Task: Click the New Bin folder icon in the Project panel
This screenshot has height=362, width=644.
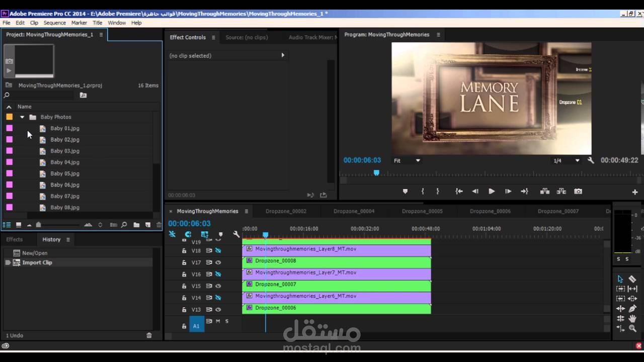Action: click(x=136, y=225)
